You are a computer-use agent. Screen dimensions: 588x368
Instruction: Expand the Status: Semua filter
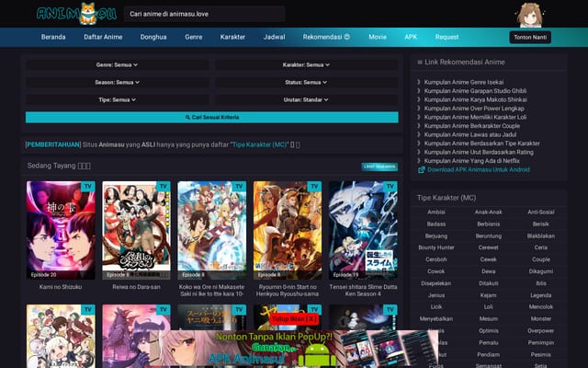click(x=306, y=82)
